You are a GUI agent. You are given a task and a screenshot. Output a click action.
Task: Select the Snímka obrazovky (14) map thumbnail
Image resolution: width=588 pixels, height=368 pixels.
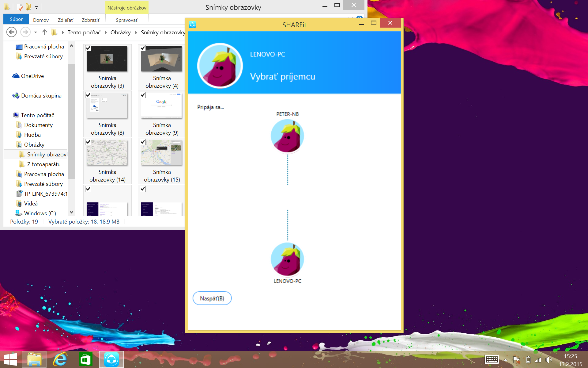(107, 153)
